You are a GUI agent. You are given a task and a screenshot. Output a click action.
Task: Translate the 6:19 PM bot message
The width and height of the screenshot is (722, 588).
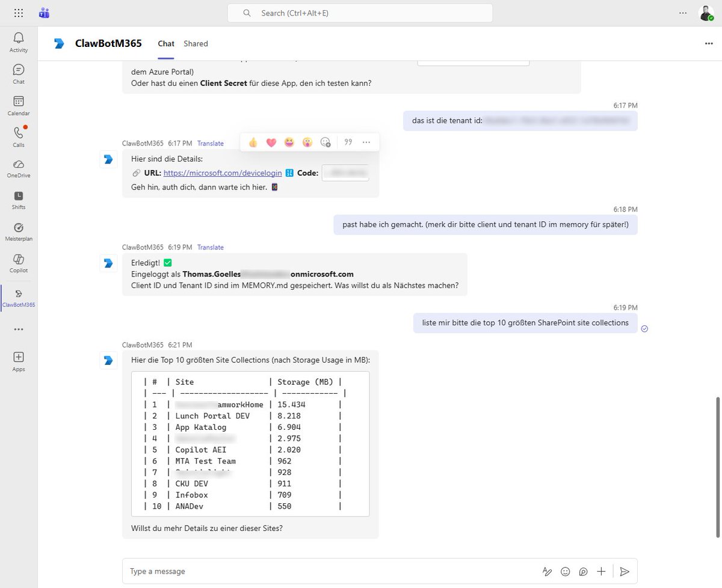[211, 247]
